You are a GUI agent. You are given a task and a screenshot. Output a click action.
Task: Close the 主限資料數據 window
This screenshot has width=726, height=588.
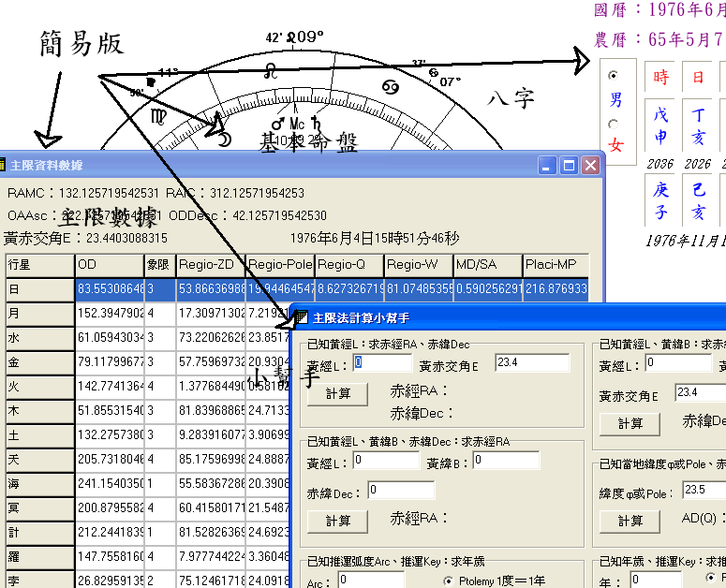click(x=590, y=165)
